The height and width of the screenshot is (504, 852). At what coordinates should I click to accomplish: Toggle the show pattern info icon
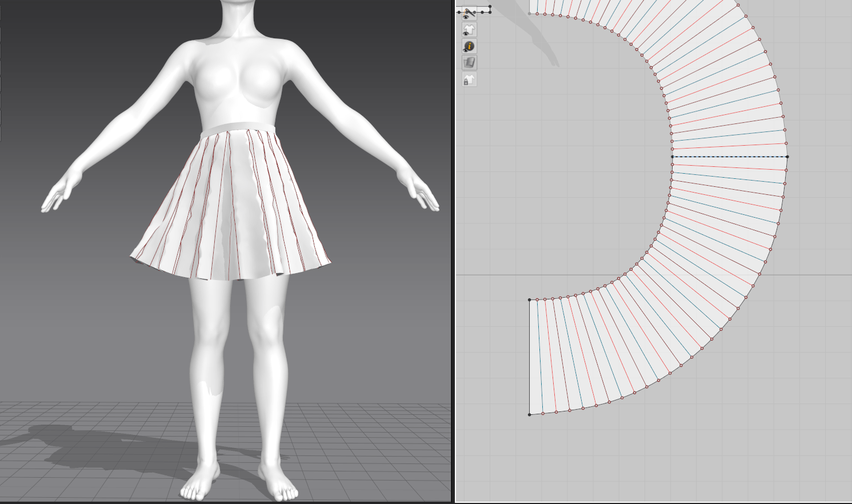point(469,46)
